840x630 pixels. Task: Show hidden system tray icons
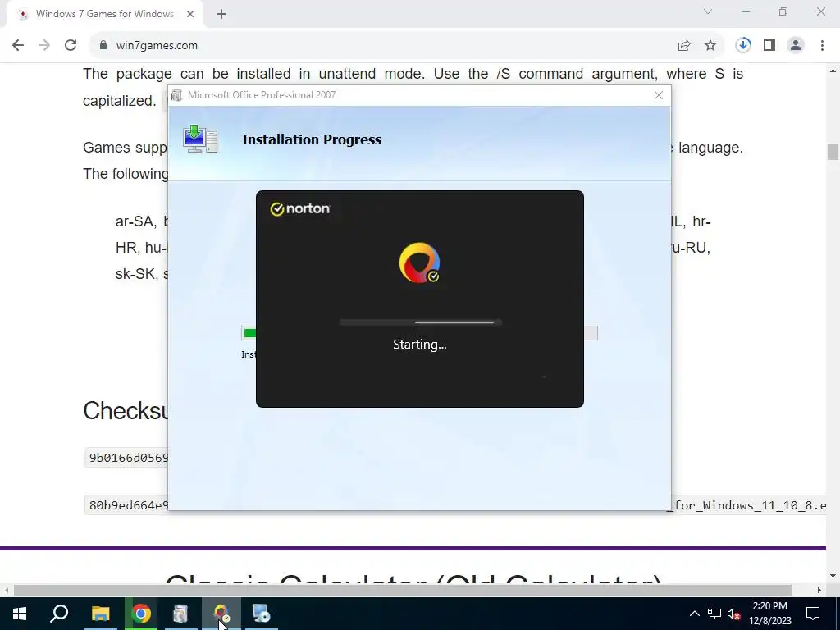(x=694, y=614)
